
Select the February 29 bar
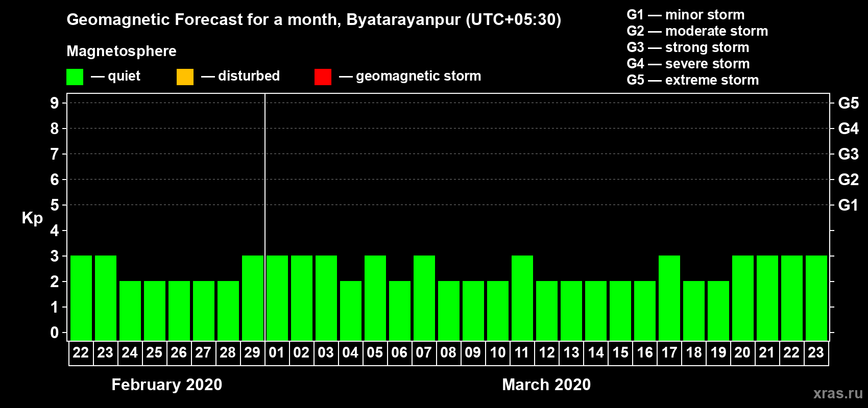(x=253, y=298)
